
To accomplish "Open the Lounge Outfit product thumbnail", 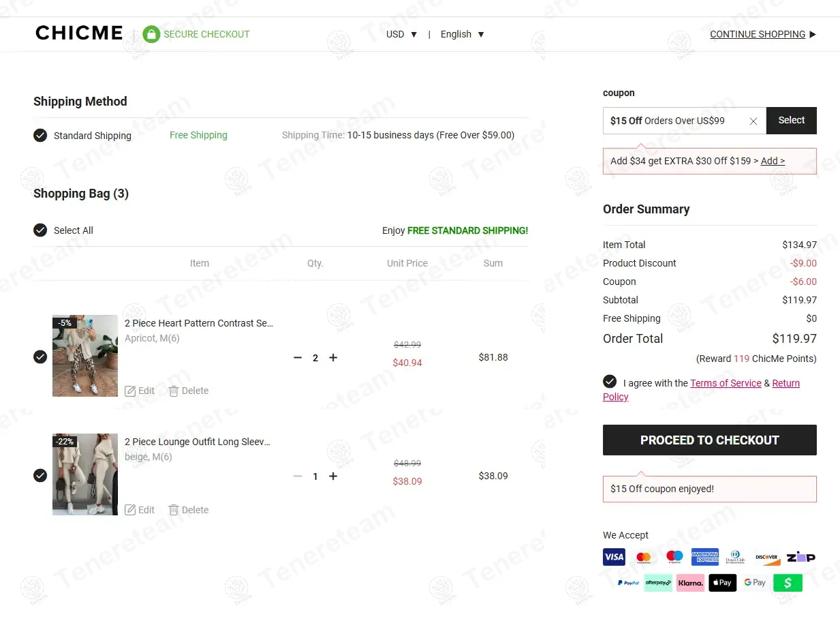I will [x=85, y=474].
